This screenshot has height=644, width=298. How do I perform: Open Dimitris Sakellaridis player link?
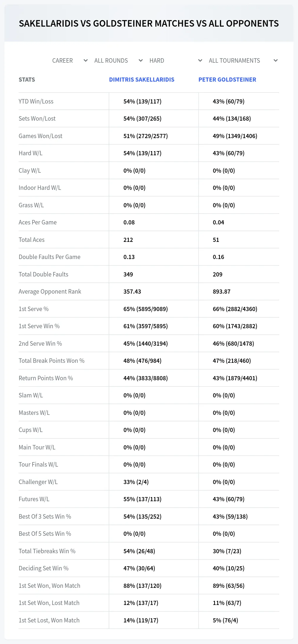[142, 80]
